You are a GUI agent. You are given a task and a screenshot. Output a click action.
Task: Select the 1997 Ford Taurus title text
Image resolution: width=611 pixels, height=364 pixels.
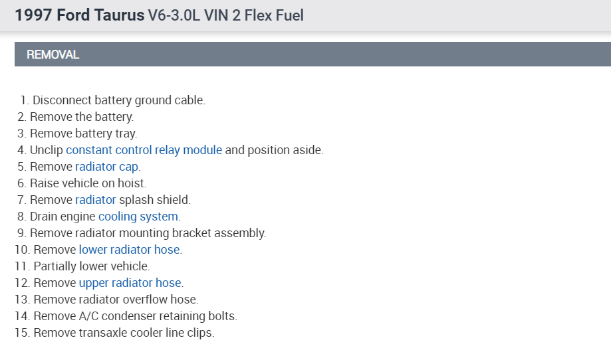78,15
